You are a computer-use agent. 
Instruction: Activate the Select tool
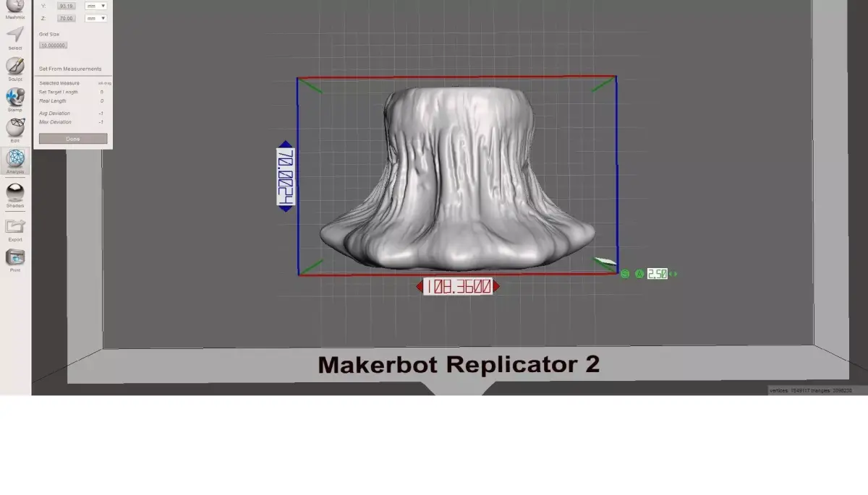coord(15,35)
